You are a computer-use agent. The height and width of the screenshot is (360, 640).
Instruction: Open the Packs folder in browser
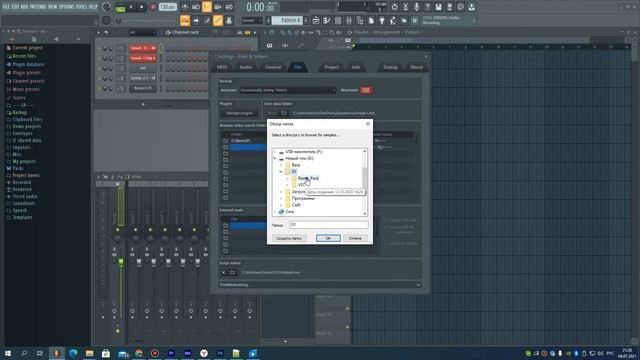click(x=18, y=168)
